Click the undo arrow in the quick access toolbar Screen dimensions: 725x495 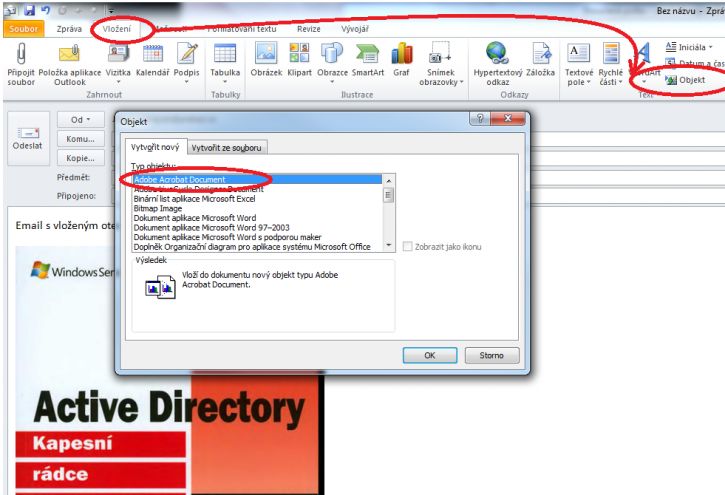click(x=46, y=10)
